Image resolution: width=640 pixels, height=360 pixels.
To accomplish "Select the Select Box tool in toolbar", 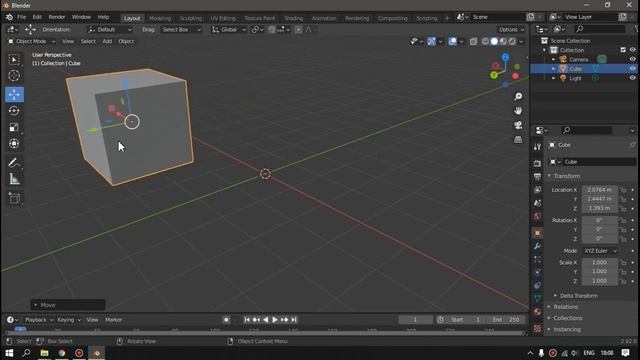I will pos(14,60).
